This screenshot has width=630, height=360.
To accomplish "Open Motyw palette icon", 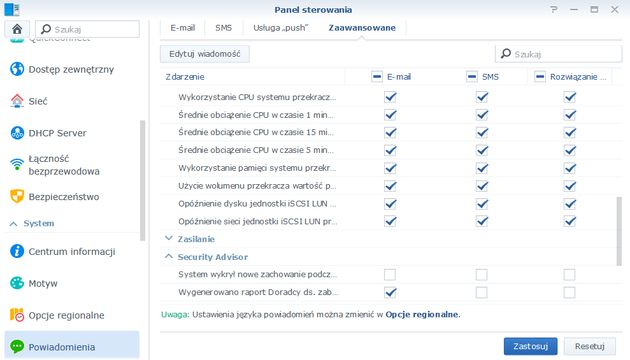I will [x=17, y=283].
